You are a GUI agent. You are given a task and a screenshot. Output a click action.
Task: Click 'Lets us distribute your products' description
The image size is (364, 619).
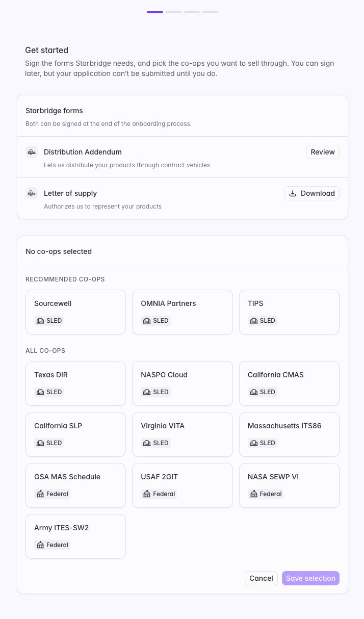point(127,165)
